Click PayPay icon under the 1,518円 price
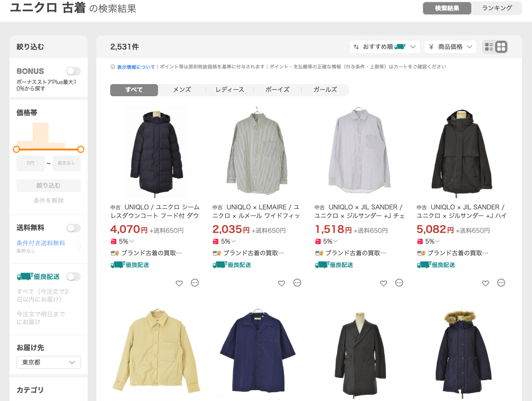Image resolution: width=532 pixels, height=401 pixels. tap(318, 241)
